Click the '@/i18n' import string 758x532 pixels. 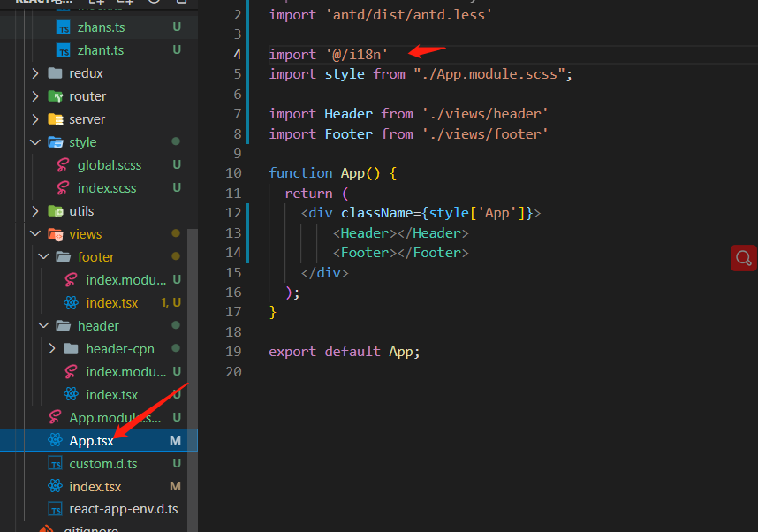(356, 55)
